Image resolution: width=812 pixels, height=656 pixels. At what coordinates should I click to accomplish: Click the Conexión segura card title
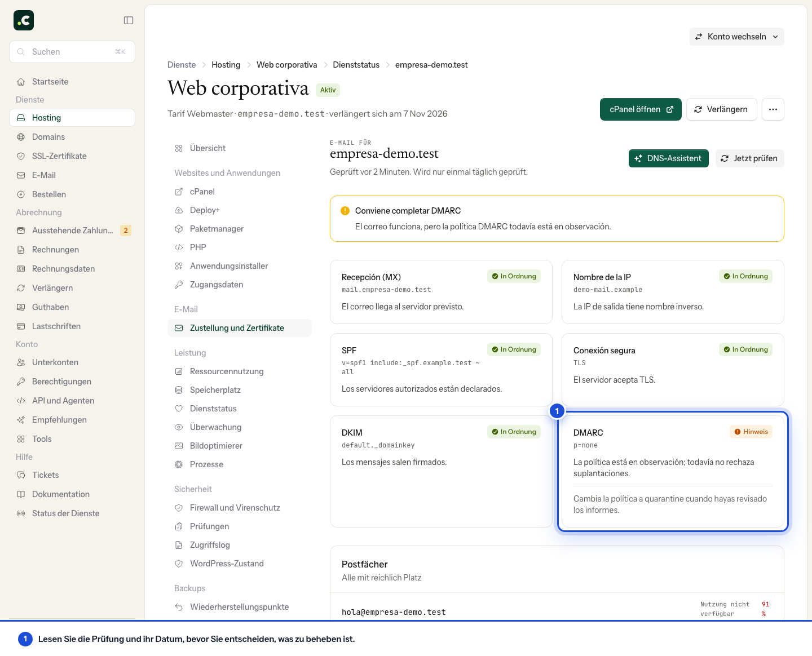click(x=604, y=351)
